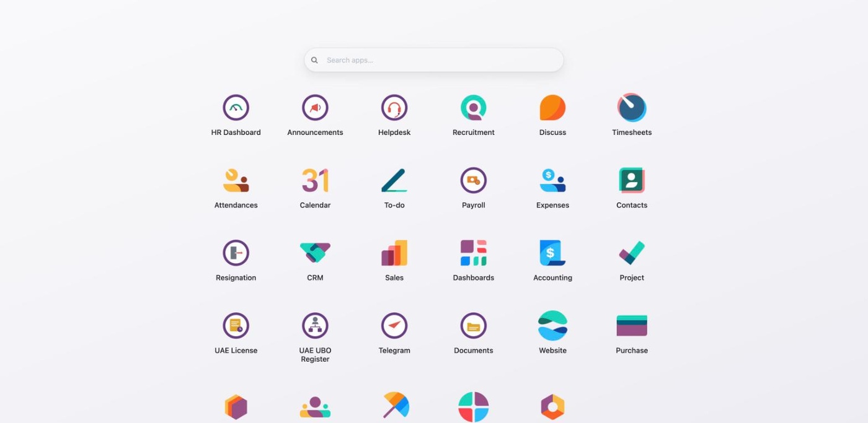The height and width of the screenshot is (423, 868).
Task: Launch the Contacts app
Action: (632, 180)
